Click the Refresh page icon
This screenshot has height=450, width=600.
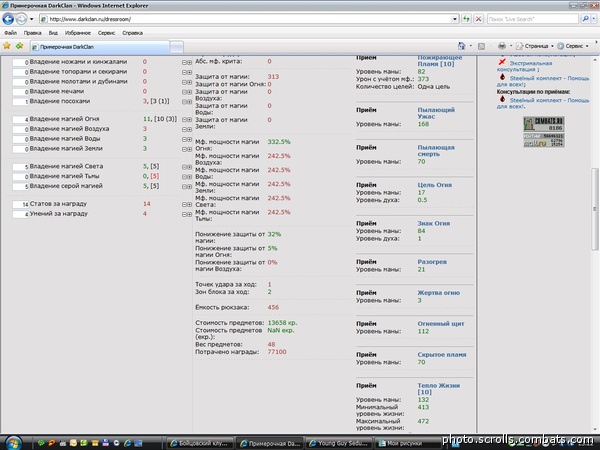tap(466, 19)
